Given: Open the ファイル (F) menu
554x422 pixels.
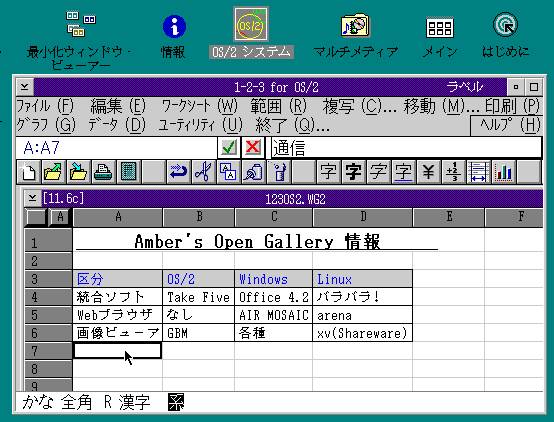Looking at the screenshot, I should [x=45, y=106].
